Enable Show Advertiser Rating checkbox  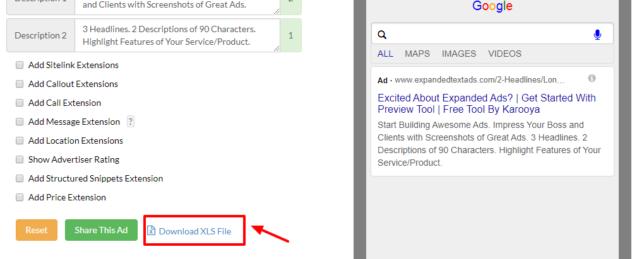[20, 159]
